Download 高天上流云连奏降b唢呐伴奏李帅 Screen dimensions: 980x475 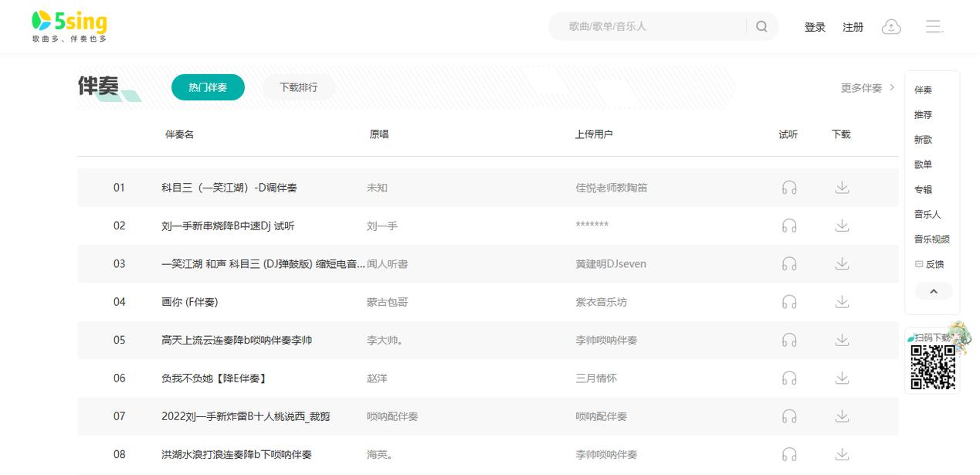click(x=842, y=340)
